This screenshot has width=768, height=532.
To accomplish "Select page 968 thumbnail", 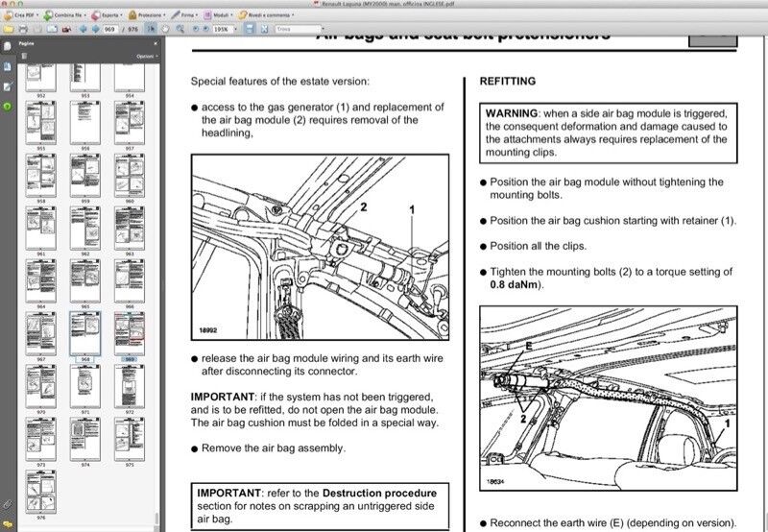I will (85, 333).
